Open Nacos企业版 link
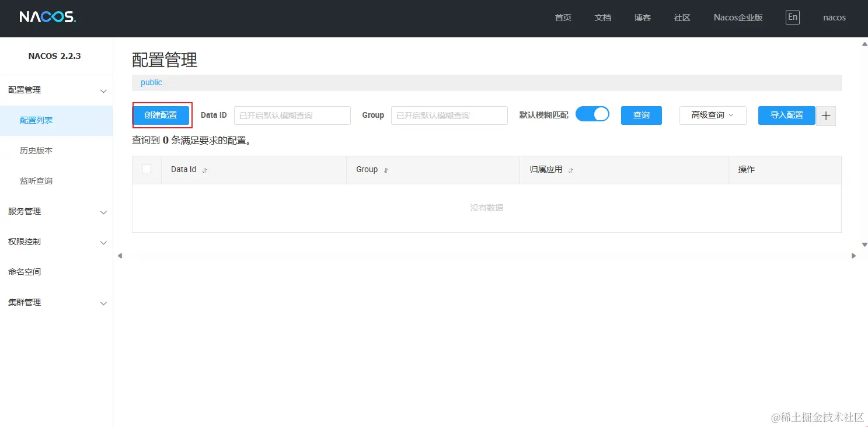The height and width of the screenshot is (427, 868). (738, 17)
